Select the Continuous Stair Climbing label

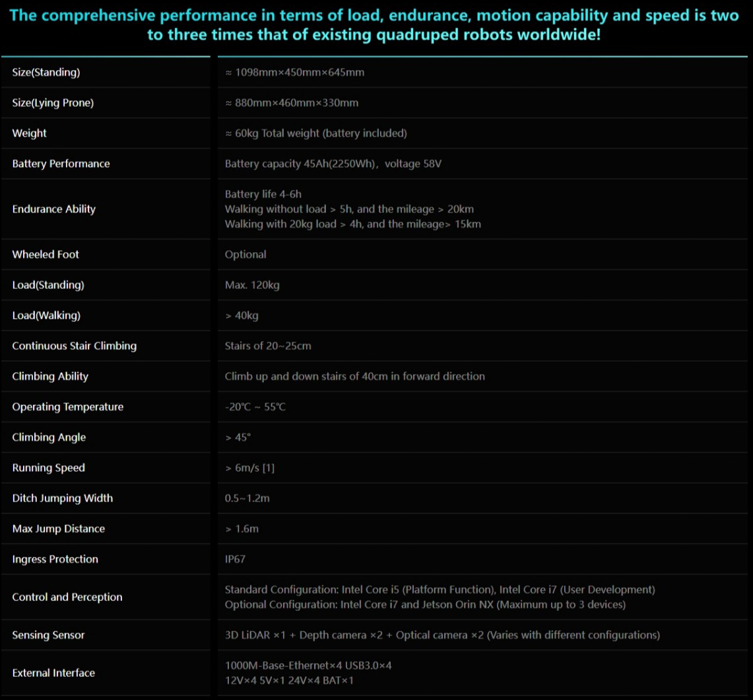pos(75,346)
